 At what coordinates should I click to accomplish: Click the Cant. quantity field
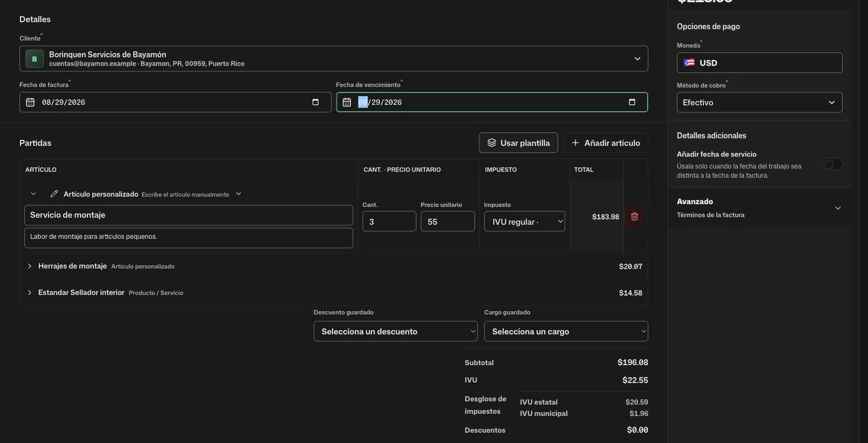click(x=389, y=221)
